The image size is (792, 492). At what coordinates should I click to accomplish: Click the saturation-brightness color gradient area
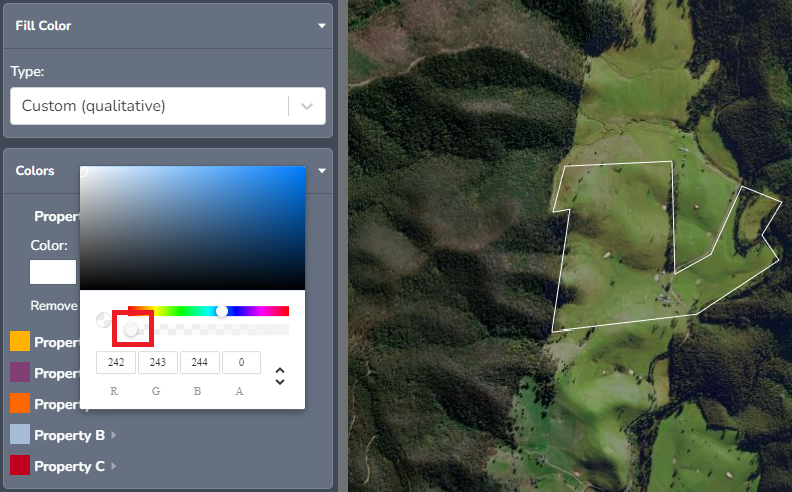(x=192, y=227)
